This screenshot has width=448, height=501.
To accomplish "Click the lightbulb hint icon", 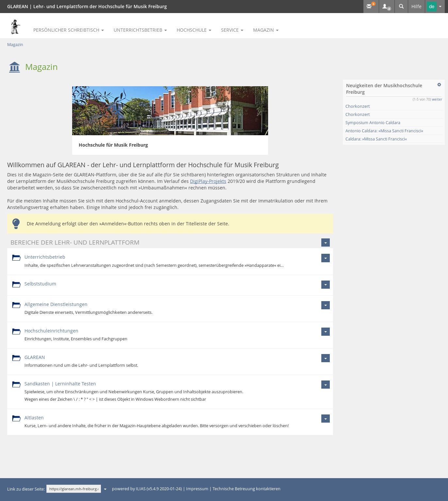I will (16, 224).
